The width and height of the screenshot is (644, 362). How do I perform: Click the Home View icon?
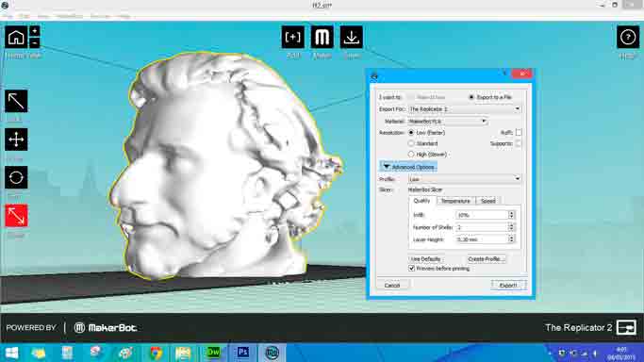click(16, 38)
